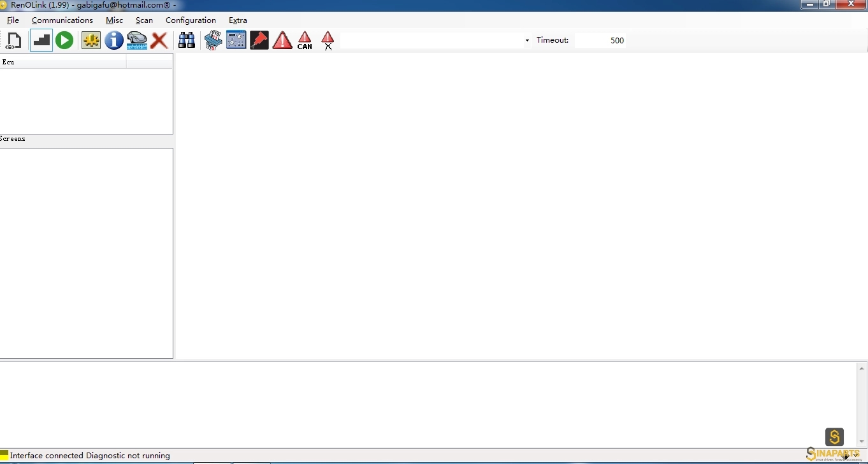Click the log panel scroll up arrow
868x464 pixels.
(862, 368)
